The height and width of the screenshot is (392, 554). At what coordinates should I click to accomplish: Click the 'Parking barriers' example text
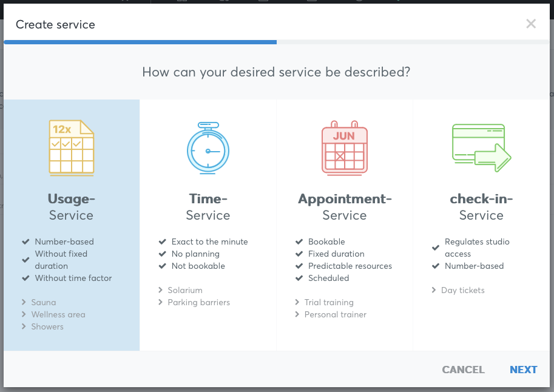click(198, 302)
